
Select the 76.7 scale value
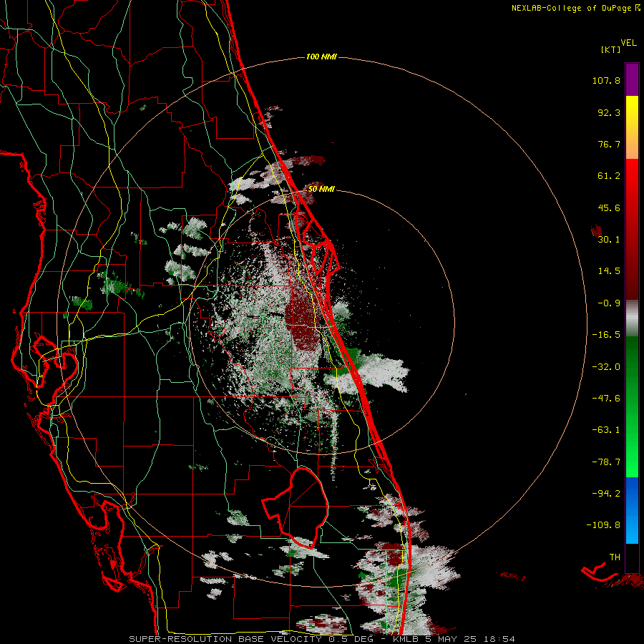tap(609, 144)
